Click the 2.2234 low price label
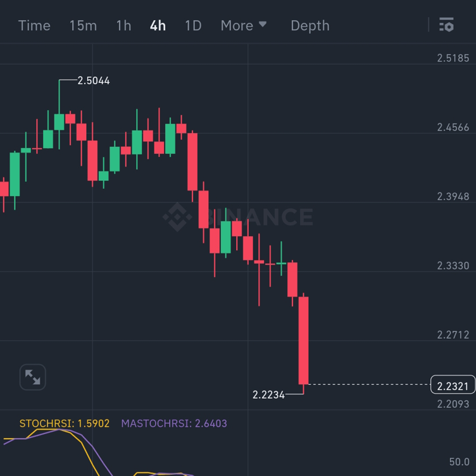The height and width of the screenshot is (476, 476). (268, 394)
